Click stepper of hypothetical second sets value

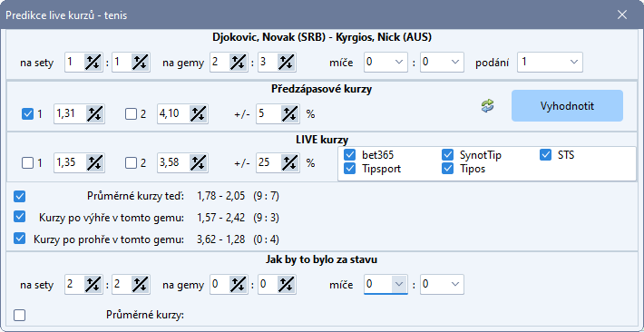(140, 285)
